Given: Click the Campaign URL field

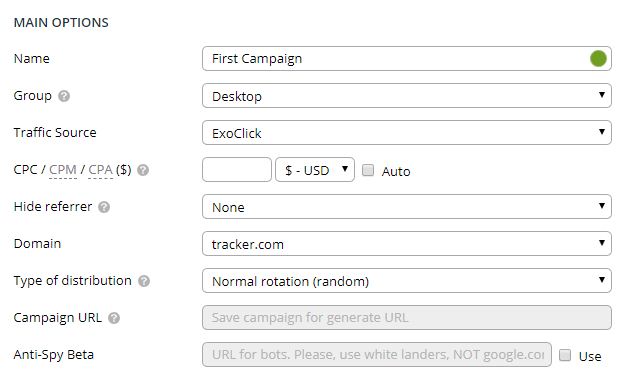Looking at the screenshot, I should click(x=407, y=318).
